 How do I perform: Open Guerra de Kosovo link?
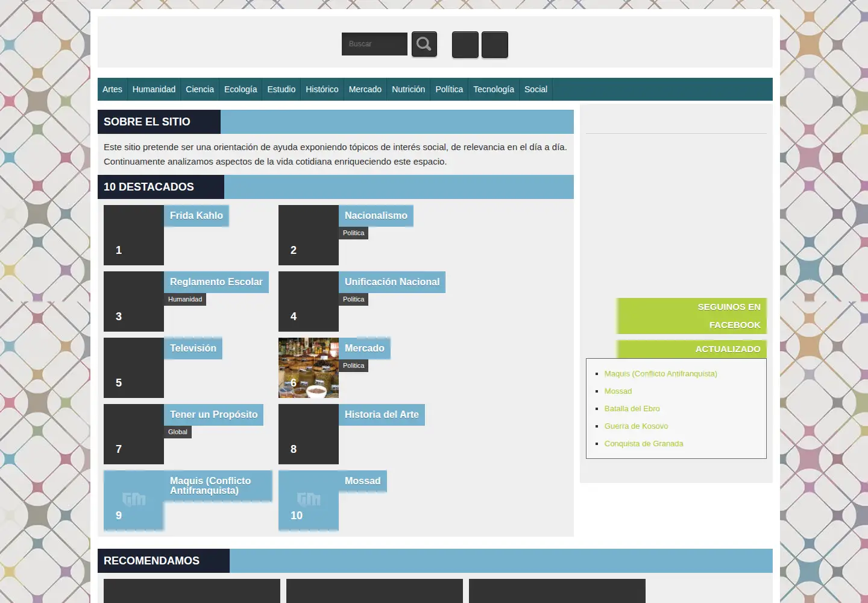click(x=636, y=426)
